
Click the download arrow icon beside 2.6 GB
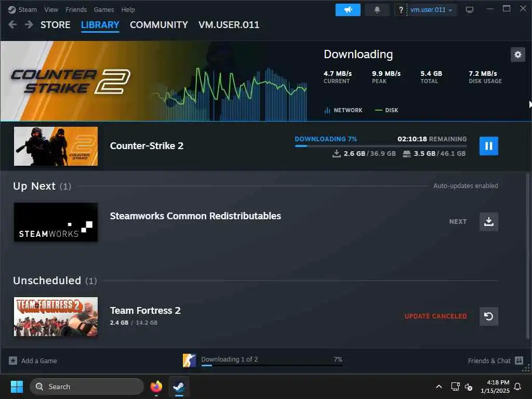[336, 153]
